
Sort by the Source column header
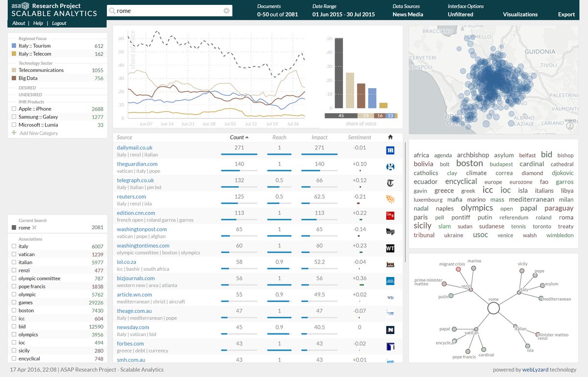pyautogui.click(x=124, y=138)
